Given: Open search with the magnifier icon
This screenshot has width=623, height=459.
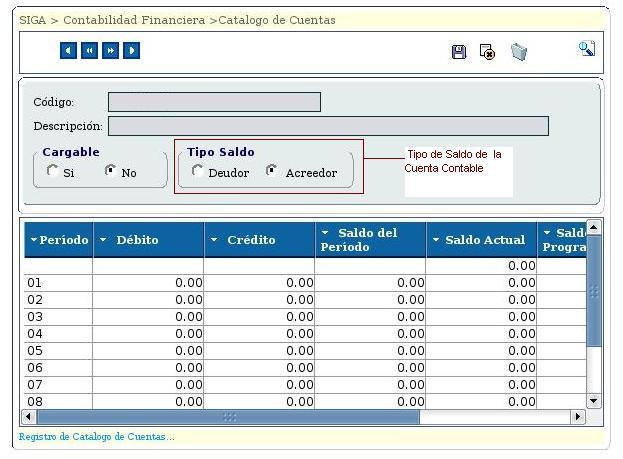Looking at the screenshot, I should click(x=586, y=49).
